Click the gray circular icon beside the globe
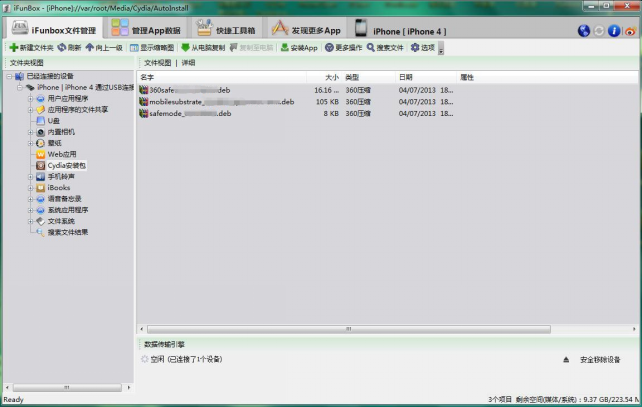Viewport: 642px width, 407px height. click(599, 31)
